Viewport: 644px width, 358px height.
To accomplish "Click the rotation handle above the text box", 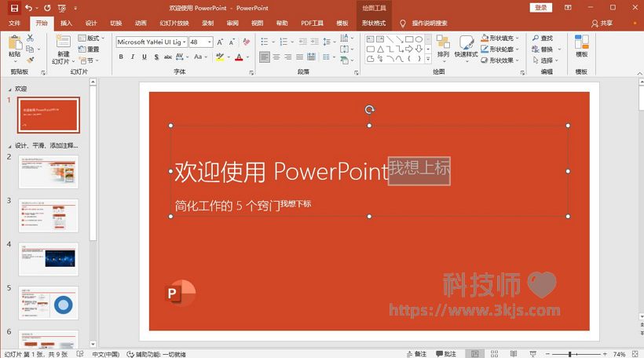I will pyautogui.click(x=370, y=110).
